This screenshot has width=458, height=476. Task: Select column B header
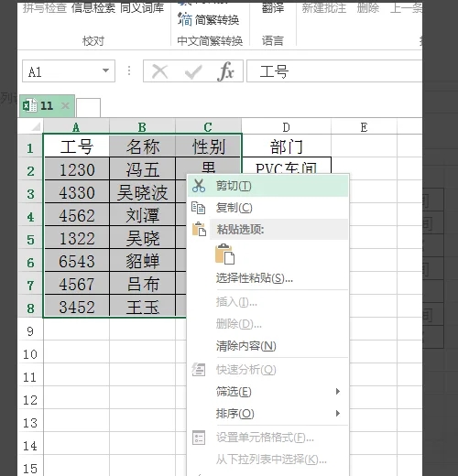[x=142, y=126]
